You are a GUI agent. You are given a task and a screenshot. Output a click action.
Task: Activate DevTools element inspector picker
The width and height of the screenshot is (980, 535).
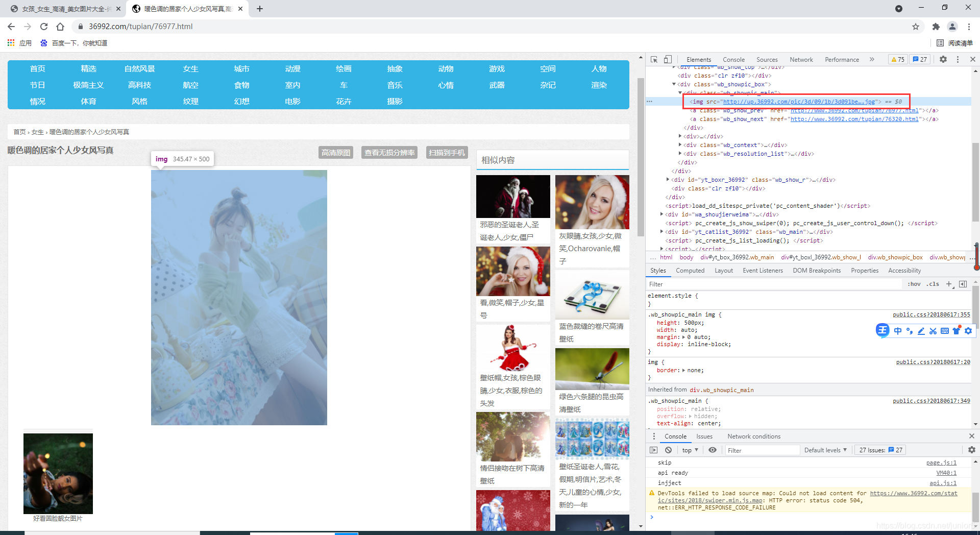(654, 60)
